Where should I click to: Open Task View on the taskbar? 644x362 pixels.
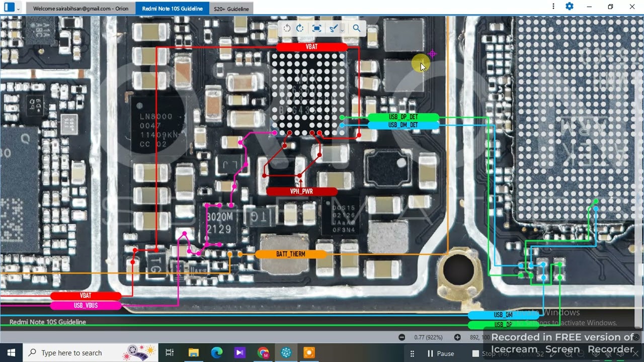[x=170, y=353]
